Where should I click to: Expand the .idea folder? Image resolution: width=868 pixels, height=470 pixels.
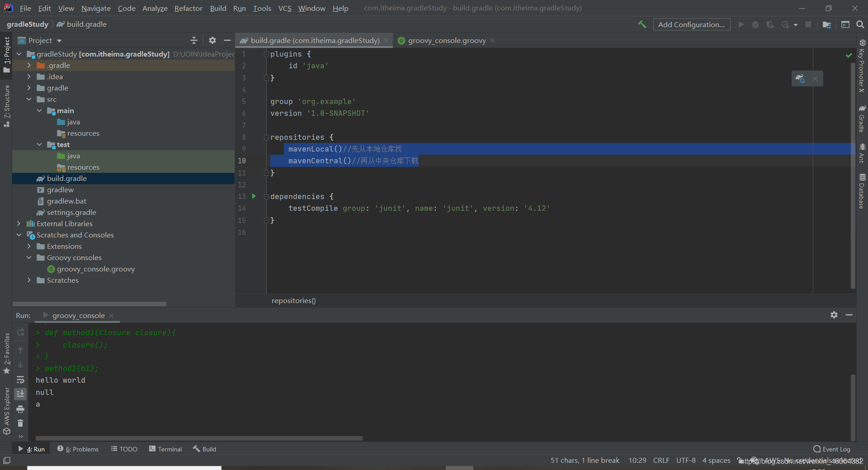pyautogui.click(x=29, y=76)
